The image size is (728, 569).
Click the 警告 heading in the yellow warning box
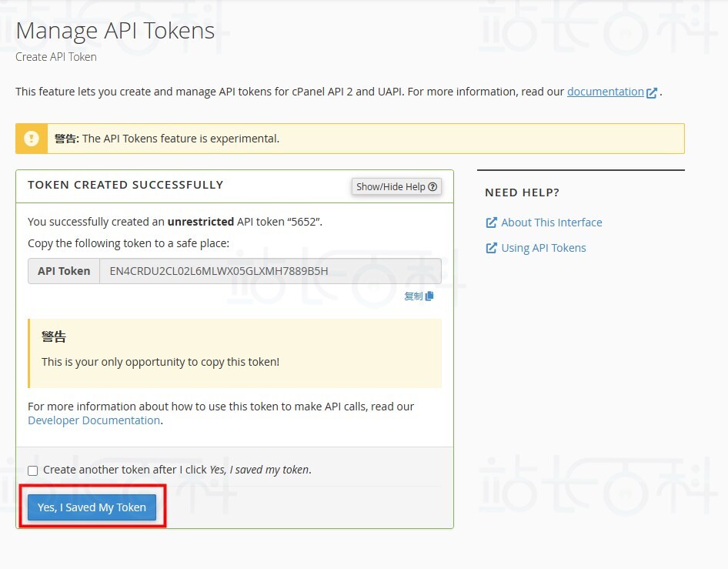[x=54, y=336]
